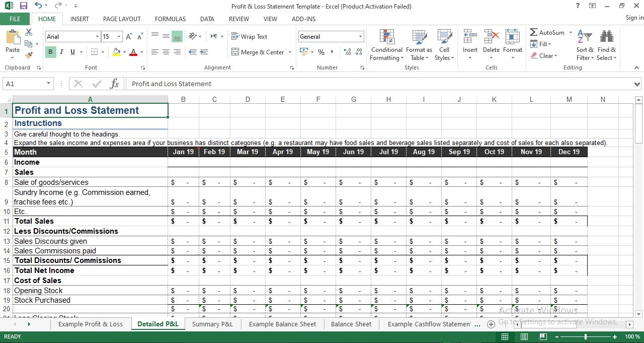The height and width of the screenshot is (343, 644).
Task: Click the AutoSum command
Action: [548, 32]
